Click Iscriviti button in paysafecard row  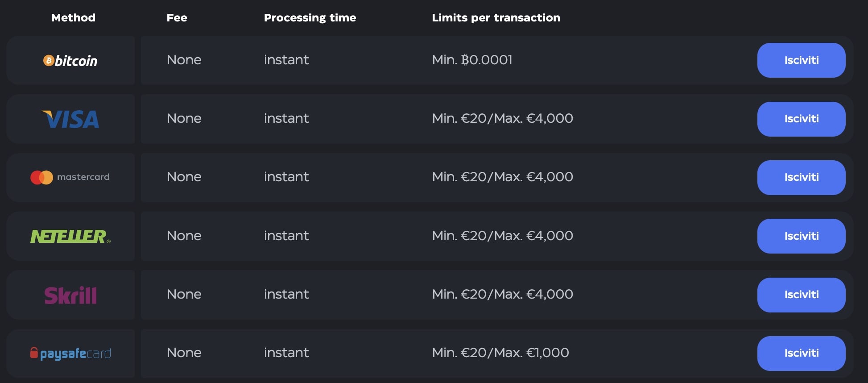point(801,354)
